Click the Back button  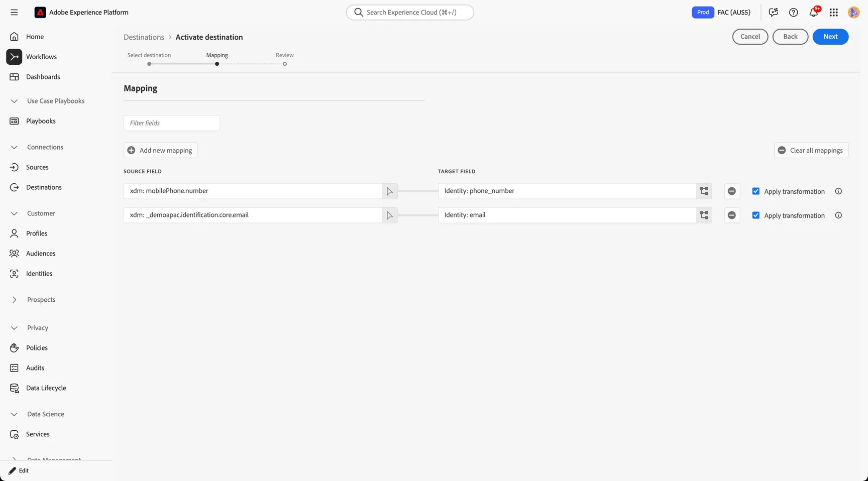(x=790, y=37)
